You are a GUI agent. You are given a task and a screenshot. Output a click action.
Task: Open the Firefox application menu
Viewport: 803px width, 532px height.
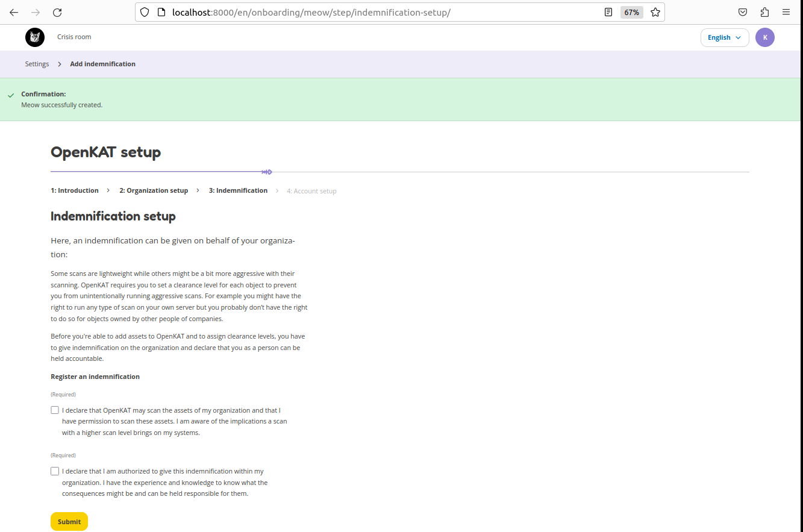[786, 12]
